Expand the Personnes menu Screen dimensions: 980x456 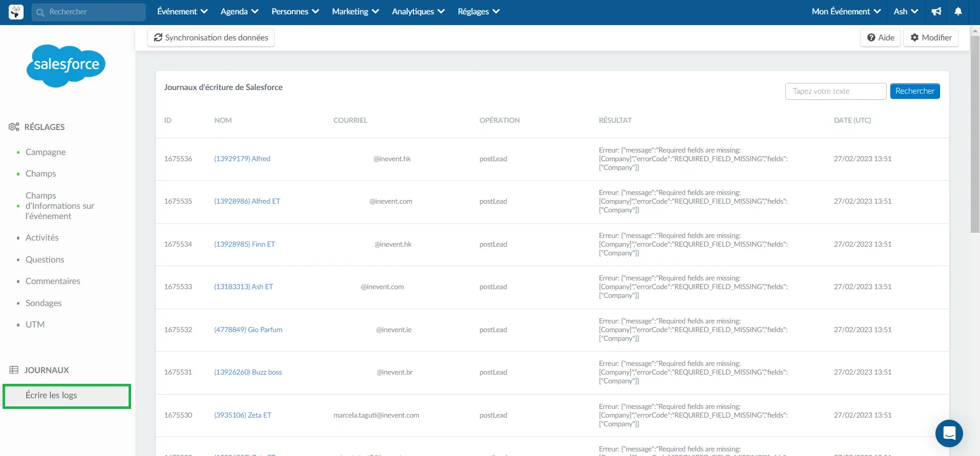tap(295, 11)
